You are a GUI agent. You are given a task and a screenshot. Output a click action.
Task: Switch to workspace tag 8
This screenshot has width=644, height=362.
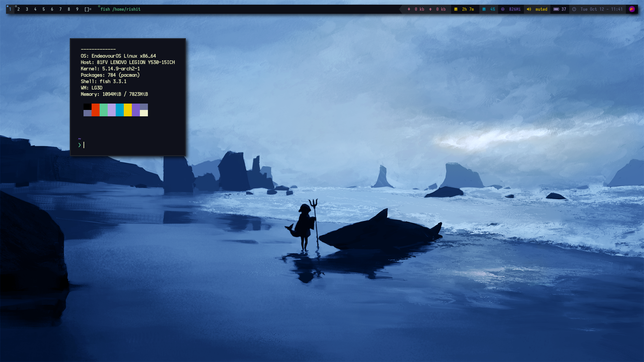point(69,9)
